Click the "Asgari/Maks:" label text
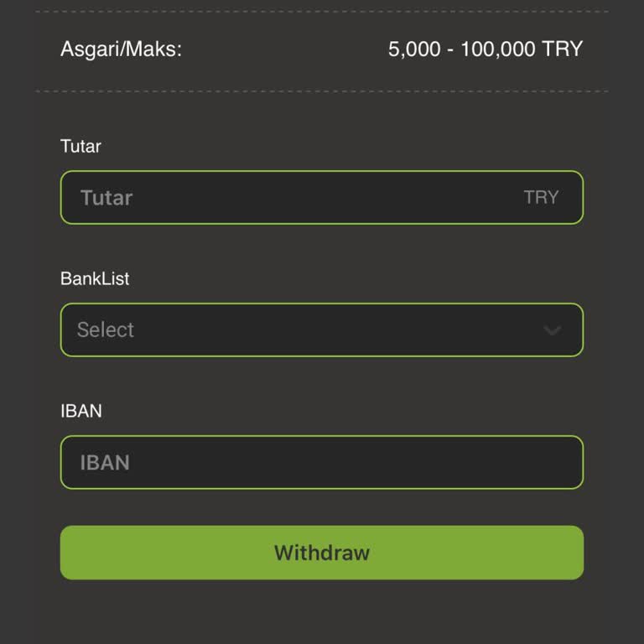Screen dimensions: 644x644 (121, 49)
